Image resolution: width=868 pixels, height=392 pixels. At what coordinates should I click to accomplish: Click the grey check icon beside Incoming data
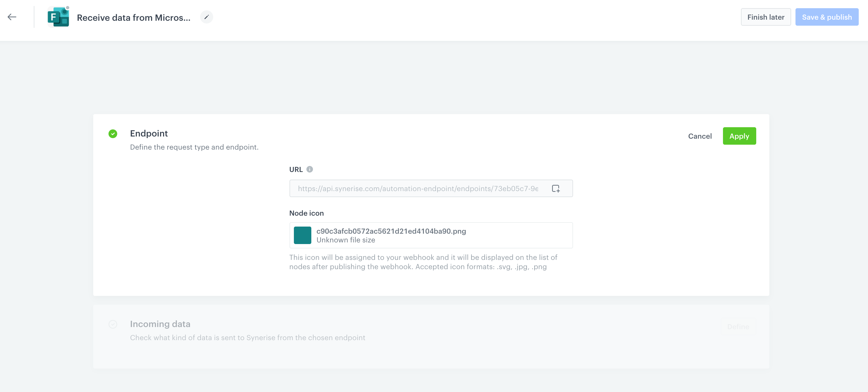[x=113, y=324]
